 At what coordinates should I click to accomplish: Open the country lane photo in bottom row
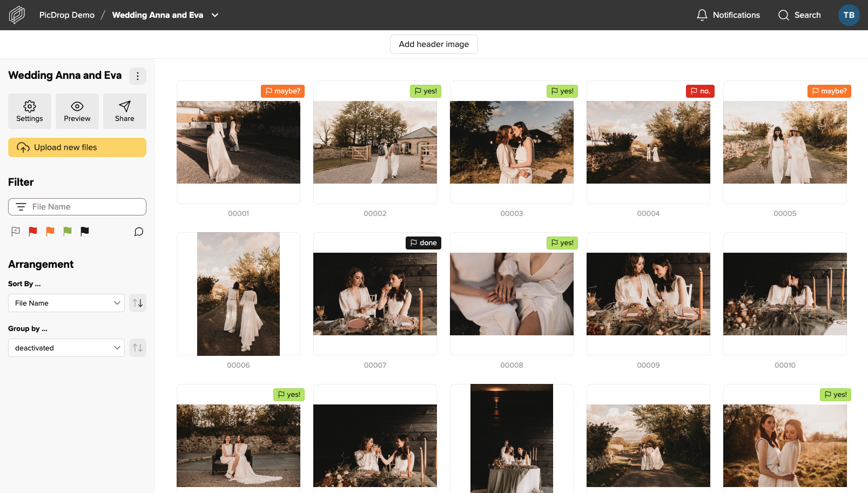648,445
